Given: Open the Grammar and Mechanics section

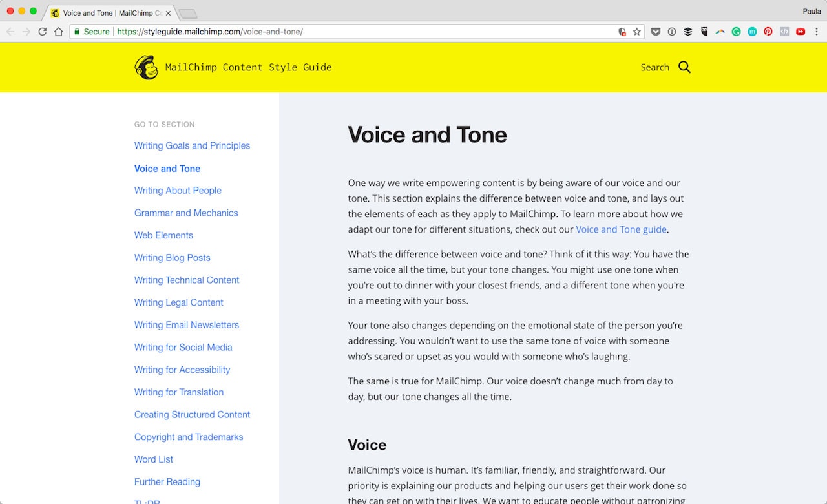Looking at the screenshot, I should click(186, 213).
